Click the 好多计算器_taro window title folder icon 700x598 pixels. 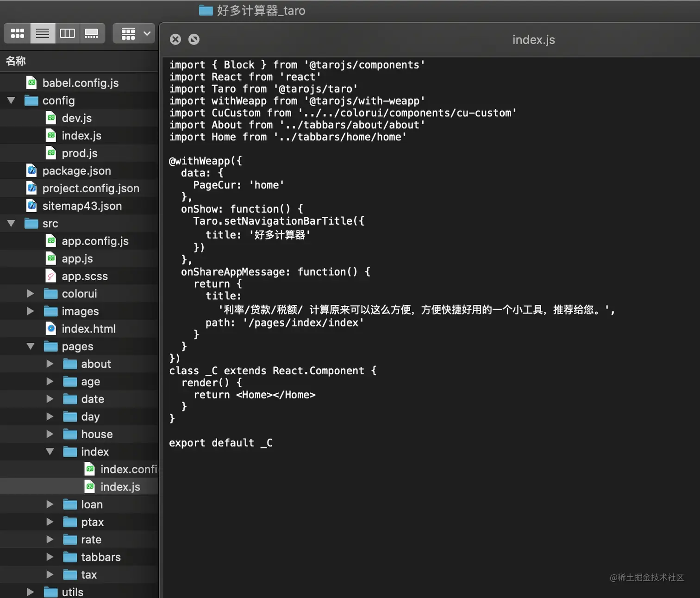tap(206, 10)
